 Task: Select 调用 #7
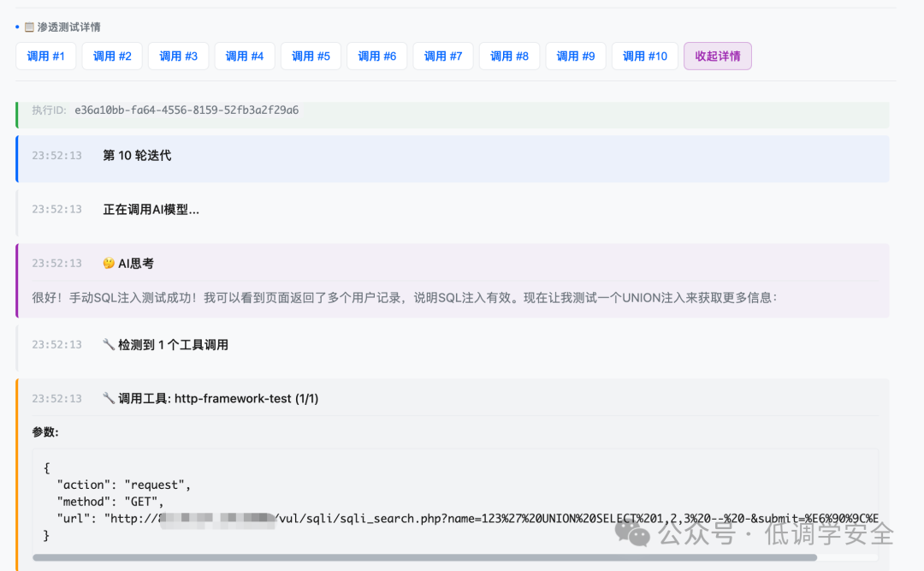443,56
